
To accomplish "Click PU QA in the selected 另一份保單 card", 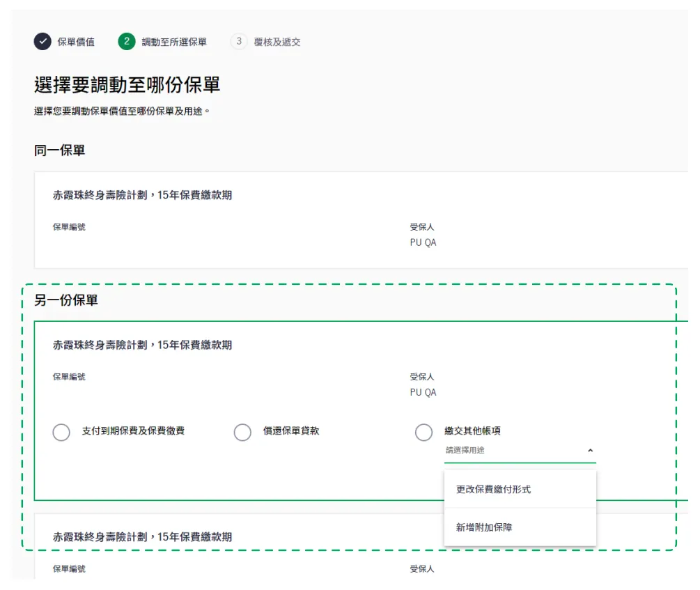I will tap(423, 392).
